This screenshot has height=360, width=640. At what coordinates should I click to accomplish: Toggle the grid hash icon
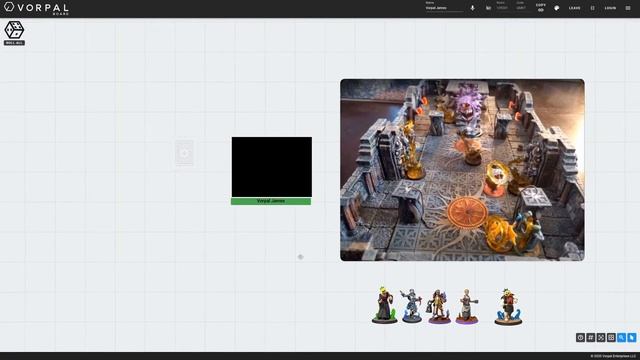pyautogui.click(x=591, y=338)
